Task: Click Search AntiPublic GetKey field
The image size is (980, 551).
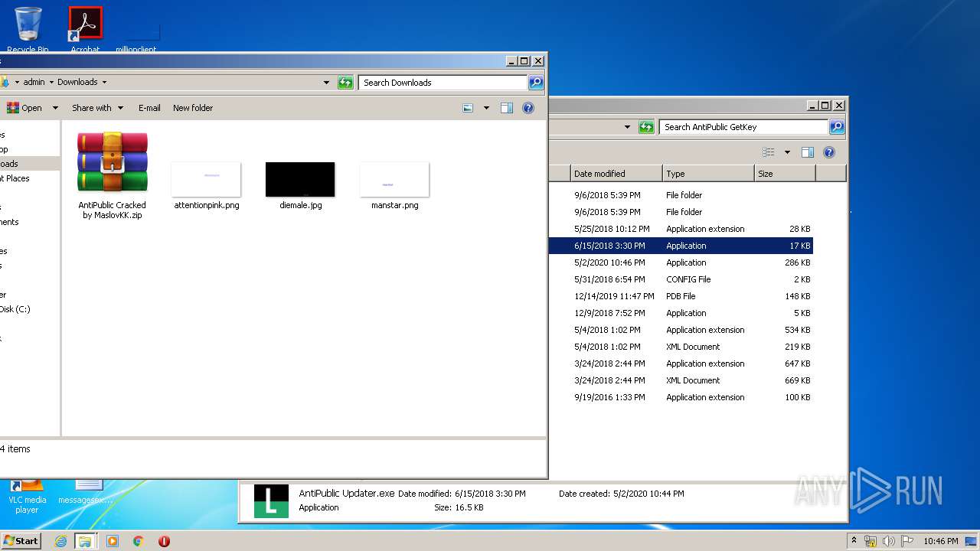Action: coord(744,127)
